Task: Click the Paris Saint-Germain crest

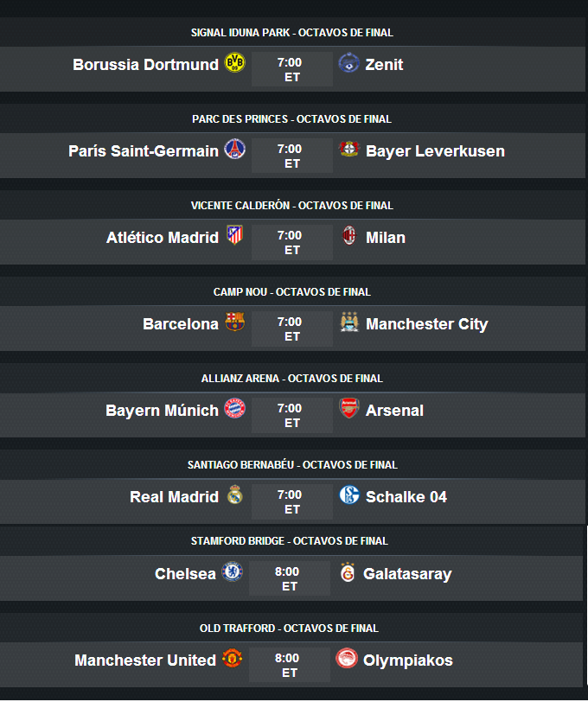Action: [x=234, y=149]
